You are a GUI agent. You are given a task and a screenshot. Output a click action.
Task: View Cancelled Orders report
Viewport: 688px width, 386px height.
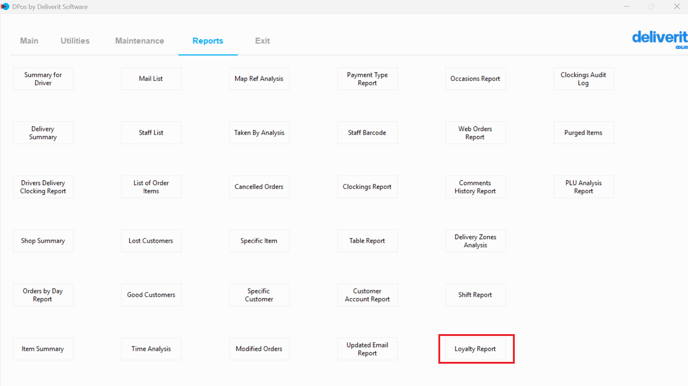click(259, 186)
